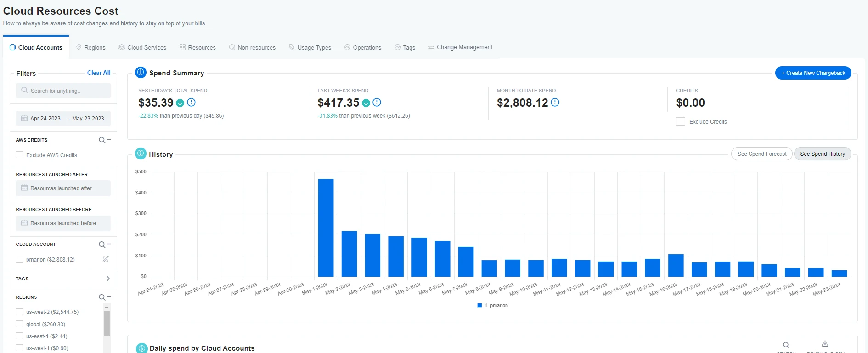Image resolution: width=868 pixels, height=353 pixels.
Task: Click See Spend History button
Action: [823, 154]
